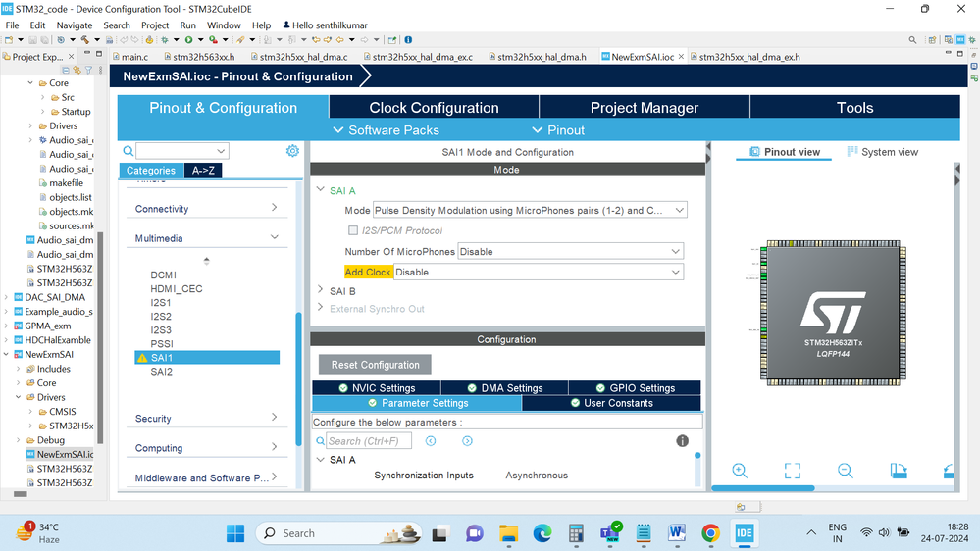Switch to Clock Configuration tab
This screenshot has height=551, width=980.
coord(434,108)
